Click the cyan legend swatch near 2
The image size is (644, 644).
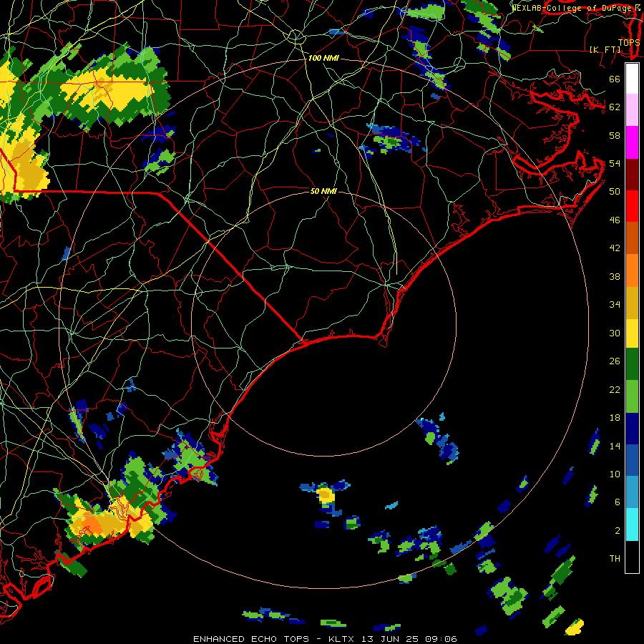tap(632, 525)
